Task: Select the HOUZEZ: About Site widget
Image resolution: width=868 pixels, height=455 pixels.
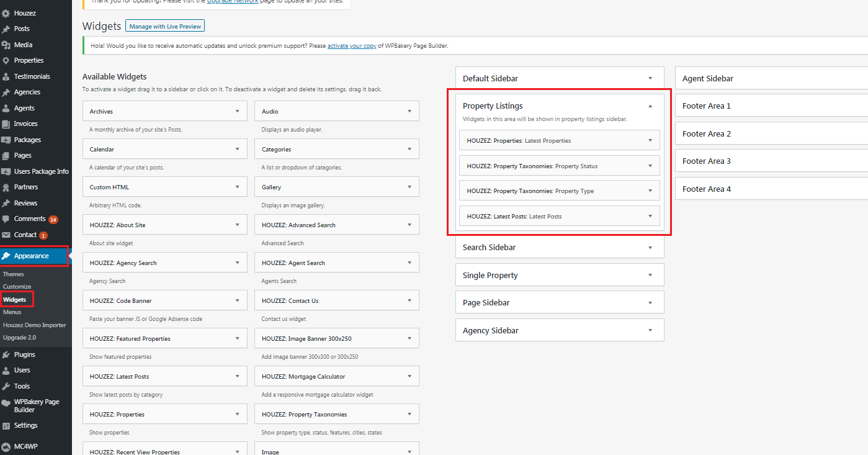Action: point(164,225)
